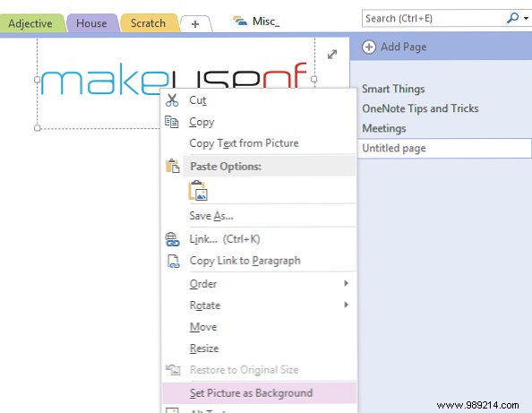Choose Set Picture as Background

point(259,393)
